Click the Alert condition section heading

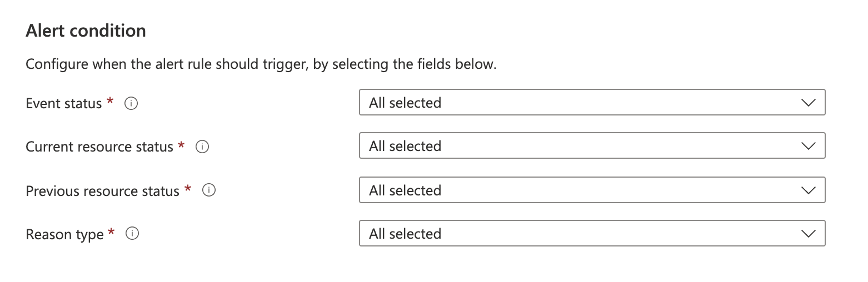click(86, 31)
